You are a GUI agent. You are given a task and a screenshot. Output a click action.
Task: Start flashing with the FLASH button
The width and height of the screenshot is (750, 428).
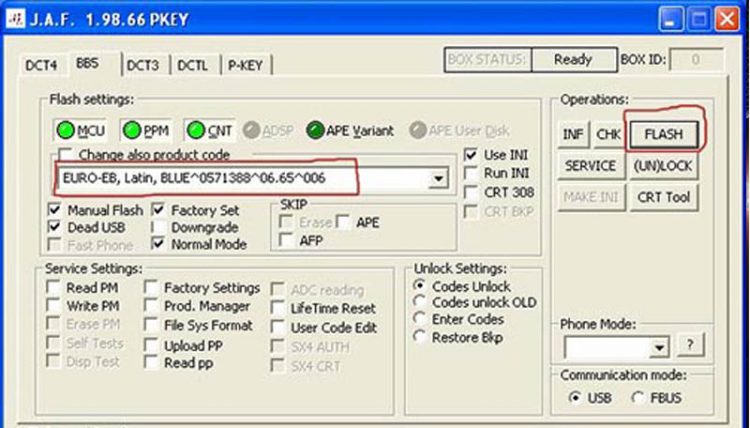click(663, 134)
